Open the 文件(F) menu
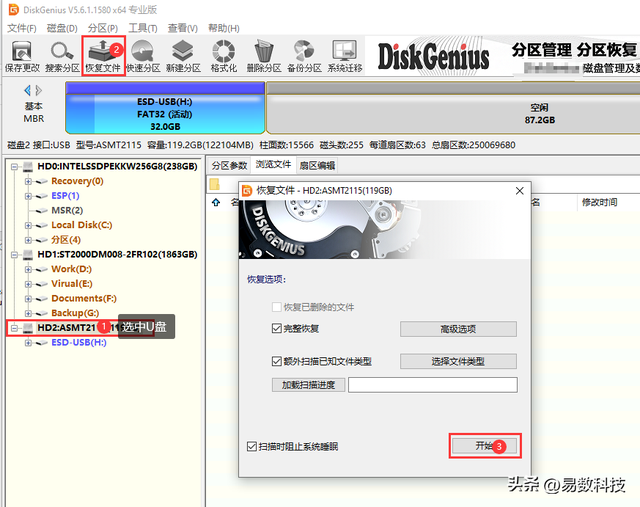This screenshot has width=640, height=507. coord(22,28)
